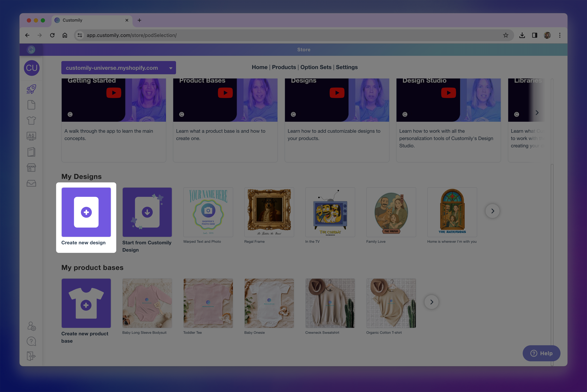
Task: Click the help question-bubble icon in sidebar
Action: (x=31, y=341)
